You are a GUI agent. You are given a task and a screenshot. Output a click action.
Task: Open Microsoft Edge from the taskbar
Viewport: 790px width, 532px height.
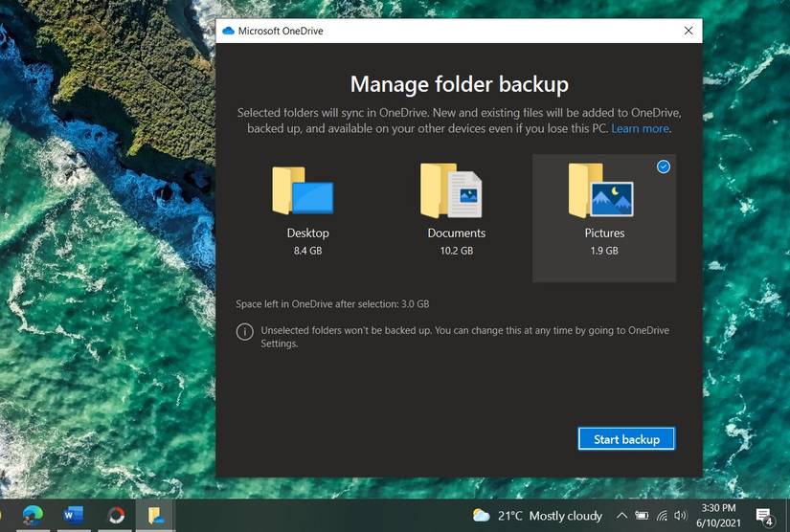tap(34, 516)
